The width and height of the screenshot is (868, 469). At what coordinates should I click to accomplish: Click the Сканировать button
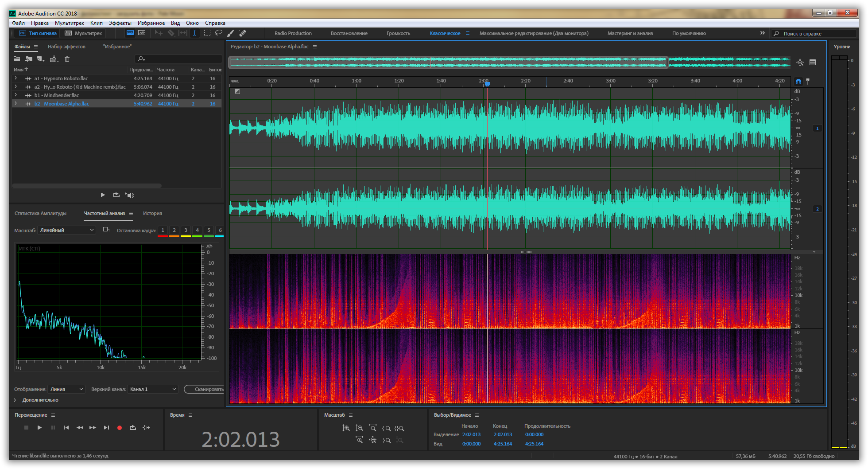(x=206, y=389)
